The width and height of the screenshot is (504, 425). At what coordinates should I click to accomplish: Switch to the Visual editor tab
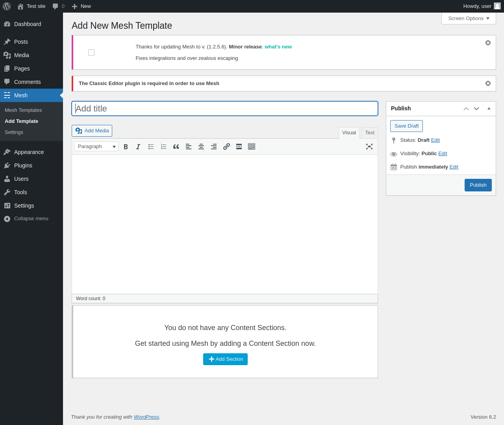tap(349, 133)
